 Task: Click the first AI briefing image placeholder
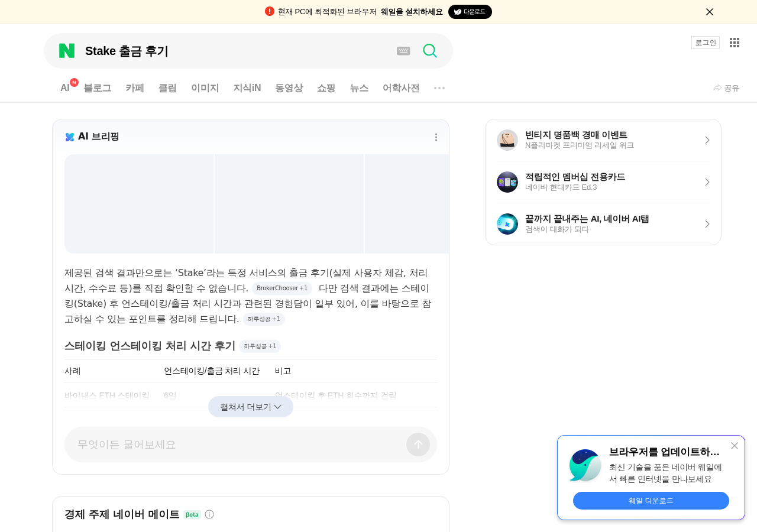[x=139, y=204]
